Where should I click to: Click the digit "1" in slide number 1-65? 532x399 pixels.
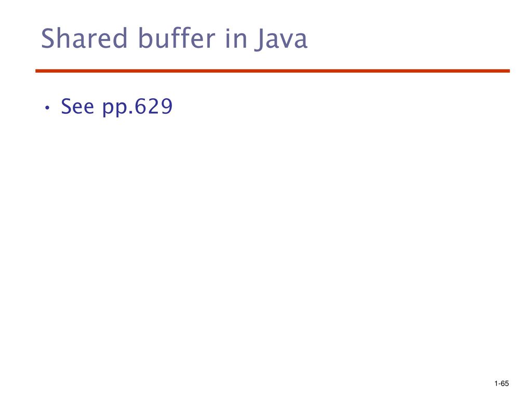(x=496, y=383)
